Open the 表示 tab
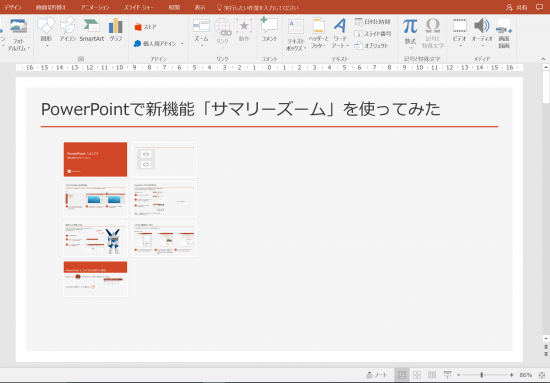 coord(200,7)
